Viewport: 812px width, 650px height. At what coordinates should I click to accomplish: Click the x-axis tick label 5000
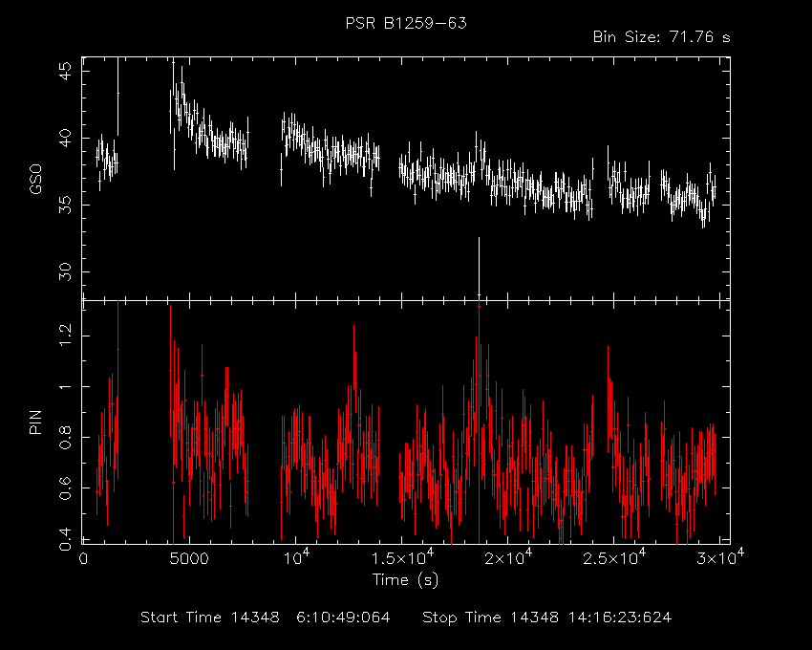pos(189,559)
